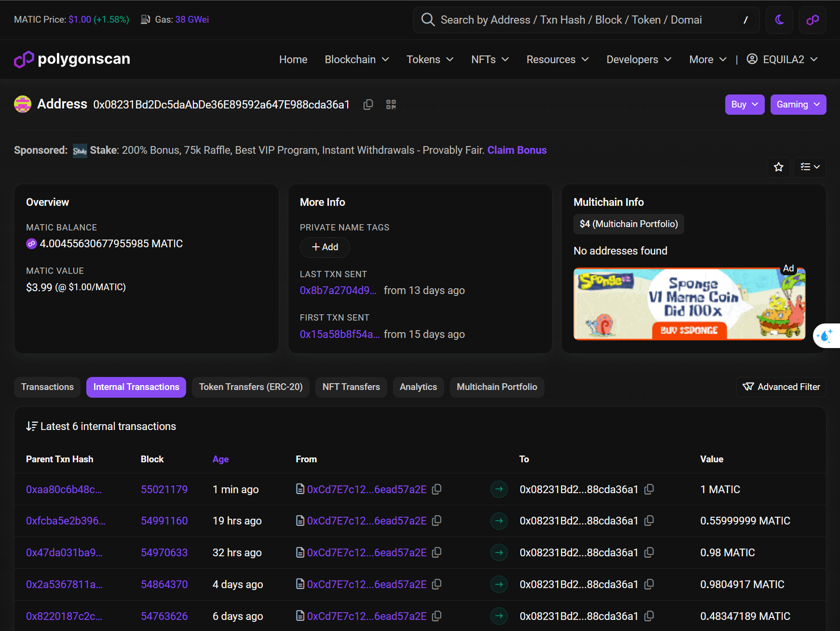Add a private name tag
840x631 pixels.
(x=325, y=247)
